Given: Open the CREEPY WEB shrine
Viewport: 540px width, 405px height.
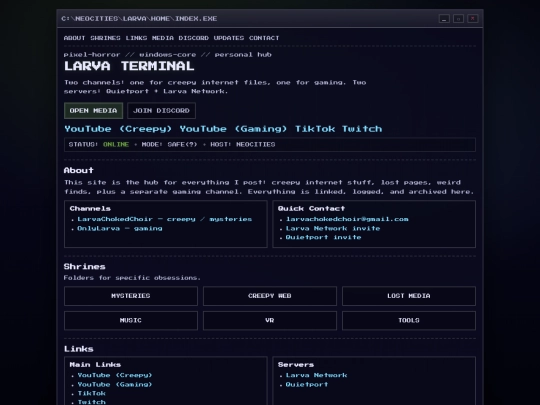Looking at the screenshot, I should [x=270, y=296].
